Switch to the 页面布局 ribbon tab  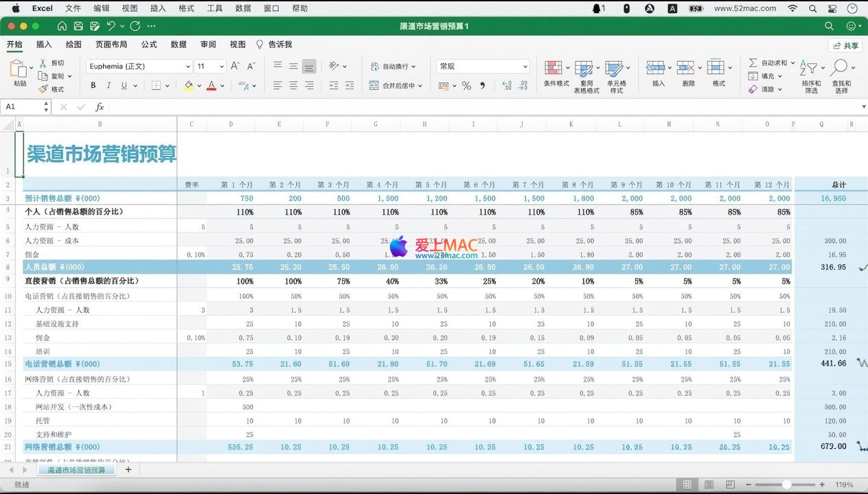point(111,45)
